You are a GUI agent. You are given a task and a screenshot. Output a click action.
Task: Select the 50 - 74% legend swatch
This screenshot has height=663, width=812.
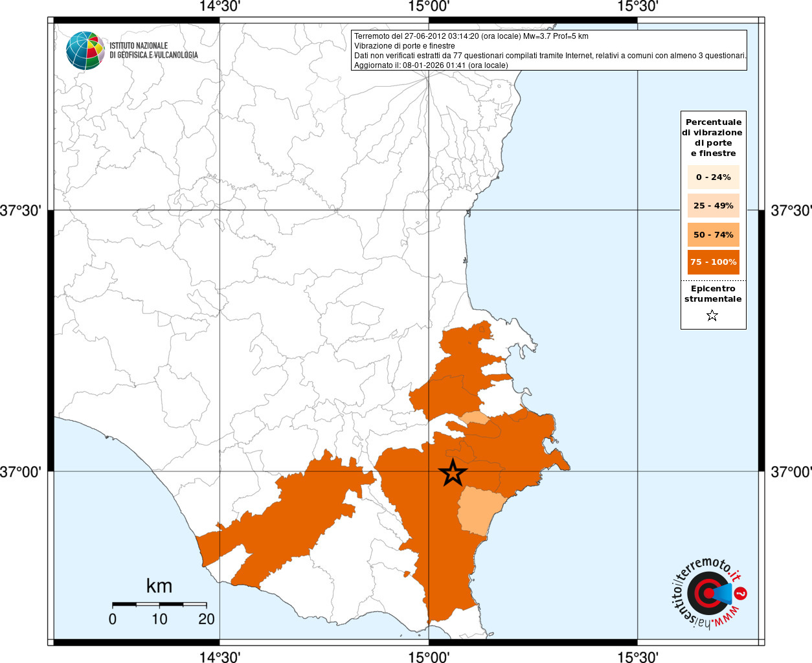pyautogui.click(x=714, y=235)
